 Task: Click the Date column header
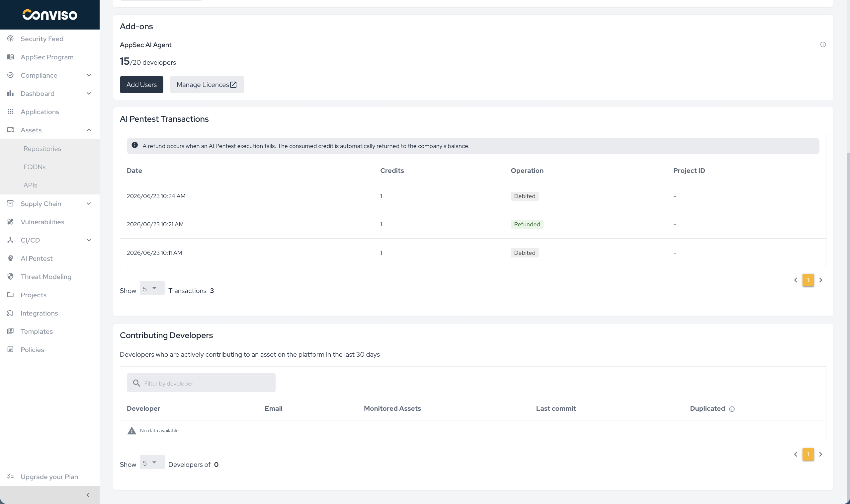click(134, 171)
